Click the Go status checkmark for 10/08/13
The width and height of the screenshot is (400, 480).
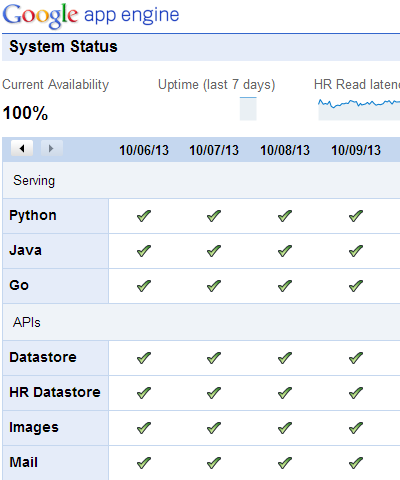285,286
